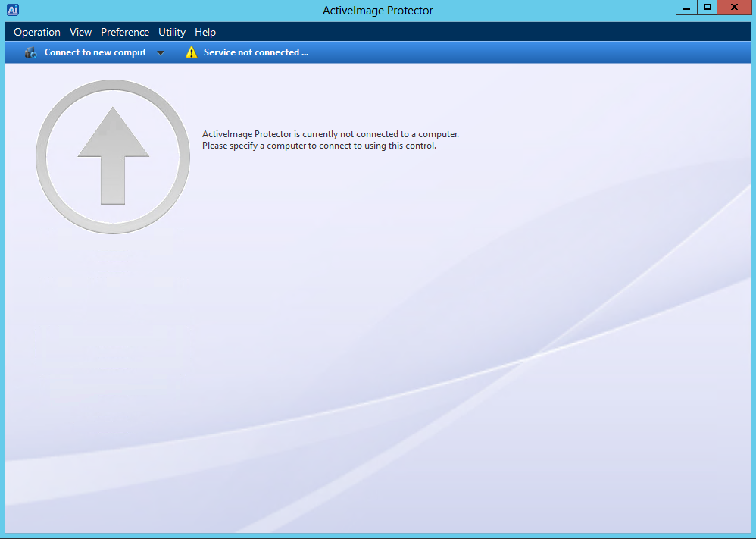This screenshot has height=539, width=756.
Task: Click the yellow warning triangle icon
Action: pyautogui.click(x=191, y=52)
